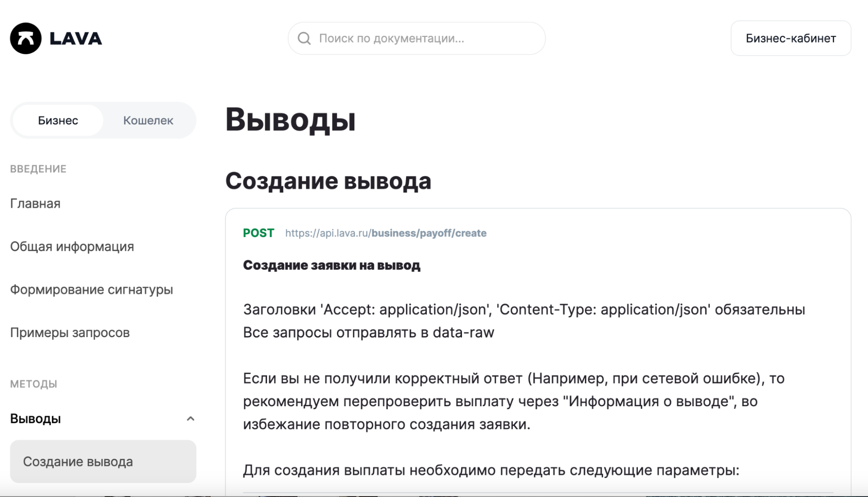Click the Создание вывода section heading
The width and height of the screenshot is (868, 497).
pyautogui.click(x=328, y=181)
